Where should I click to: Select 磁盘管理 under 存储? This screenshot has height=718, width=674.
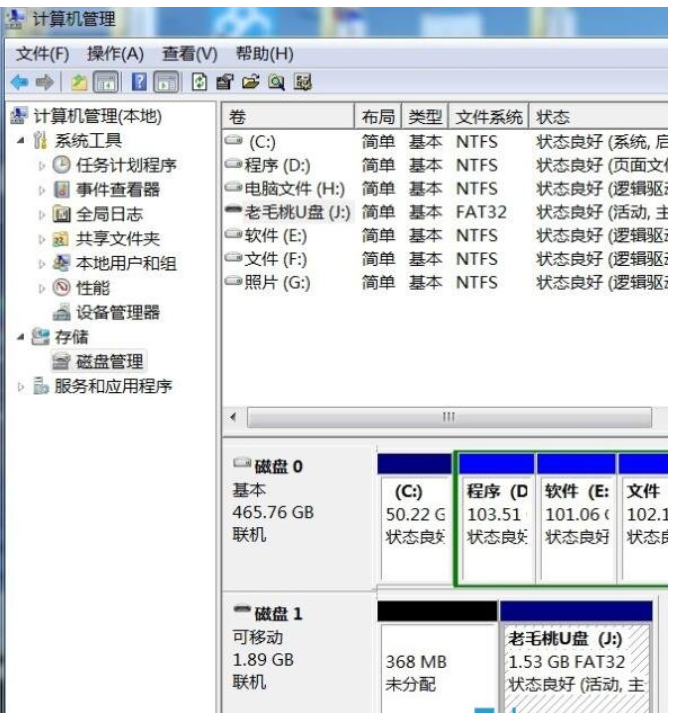pyautogui.click(x=110, y=361)
